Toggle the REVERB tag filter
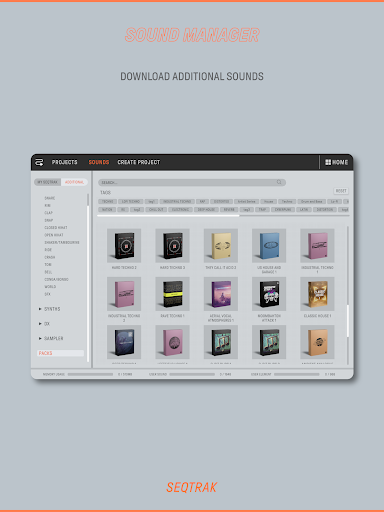This screenshot has width=384, height=512. tap(229, 209)
